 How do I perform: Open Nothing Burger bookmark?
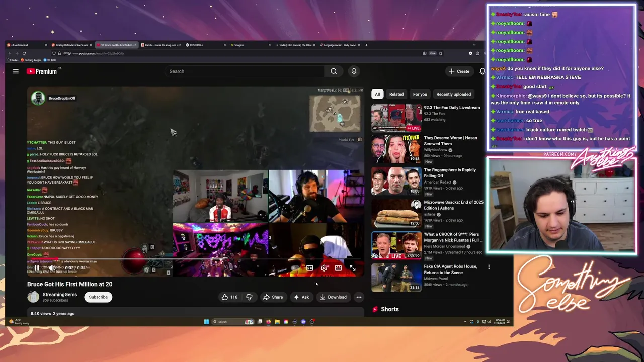(x=31, y=60)
